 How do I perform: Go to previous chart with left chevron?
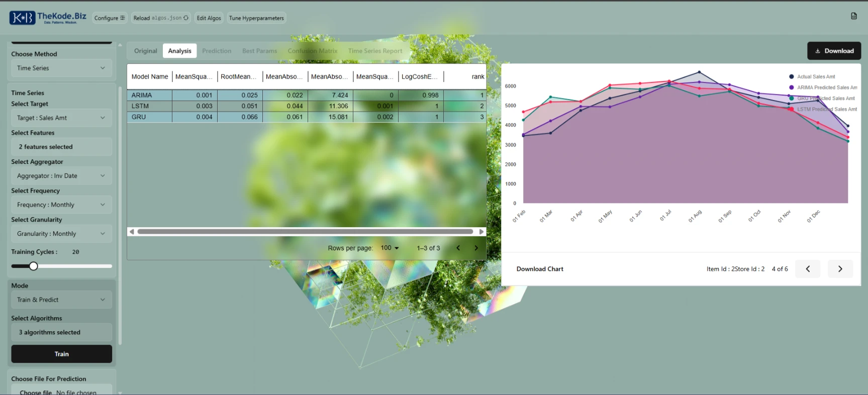coord(808,269)
